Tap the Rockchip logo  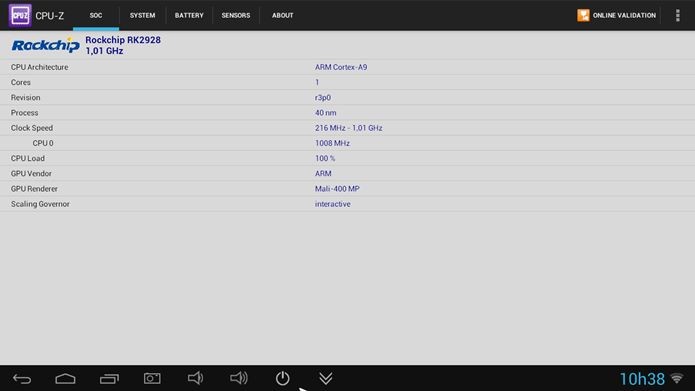point(45,45)
